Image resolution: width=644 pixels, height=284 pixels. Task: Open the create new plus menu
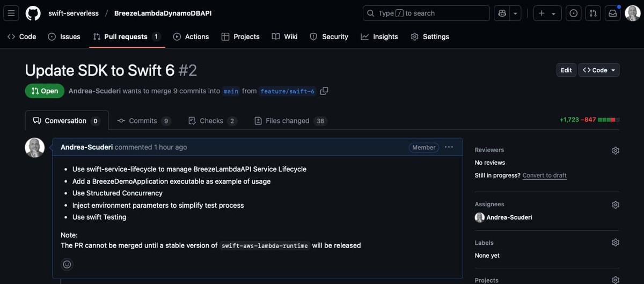[547, 13]
